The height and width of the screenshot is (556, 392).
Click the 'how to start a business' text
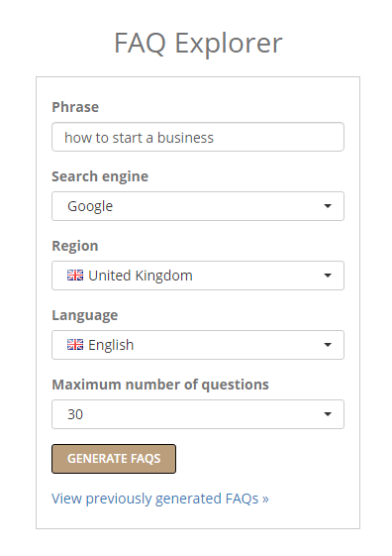tap(140, 138)
